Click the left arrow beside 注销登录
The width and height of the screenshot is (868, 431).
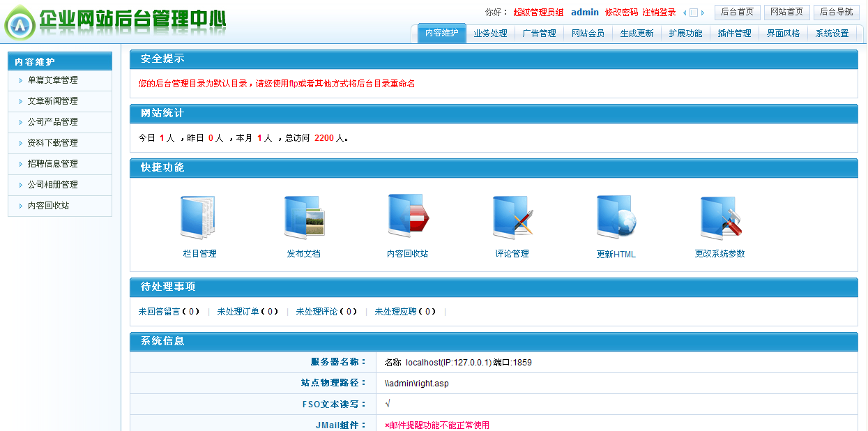click(685, 13)
